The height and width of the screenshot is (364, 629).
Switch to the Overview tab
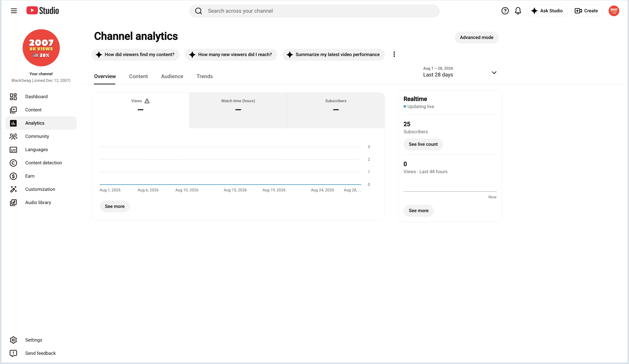click(x=105, y=77)
